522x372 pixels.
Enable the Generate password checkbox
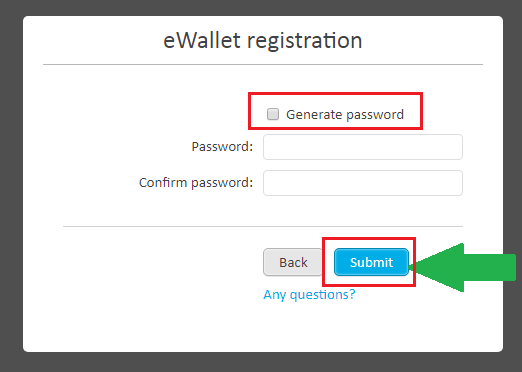(x=273, y=114)
